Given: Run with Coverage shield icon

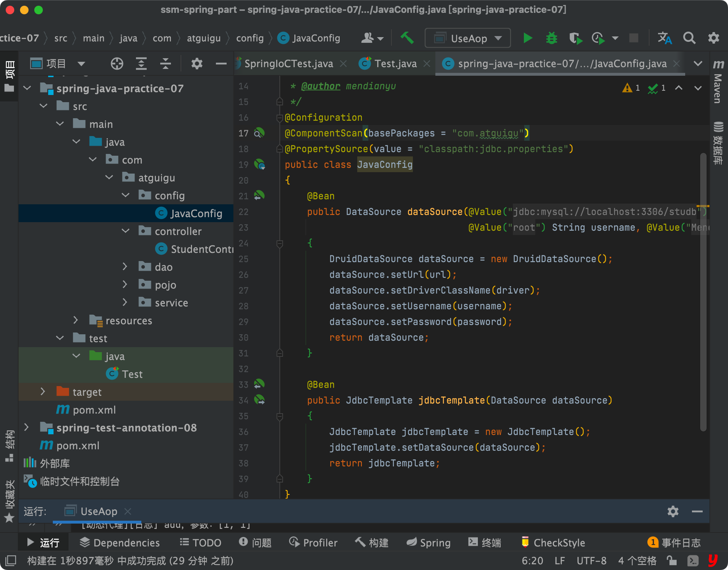Looking at the screenshot, I should click(575, 38).
